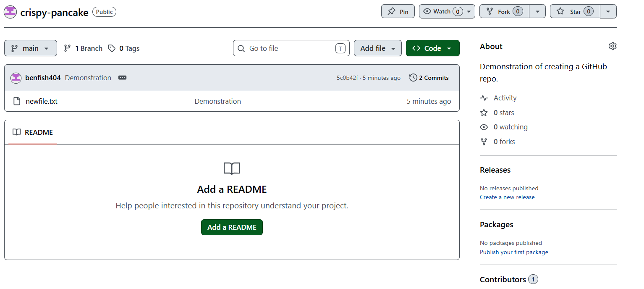Open the dropdown arrow next to Fork

[x=537, y=11]
